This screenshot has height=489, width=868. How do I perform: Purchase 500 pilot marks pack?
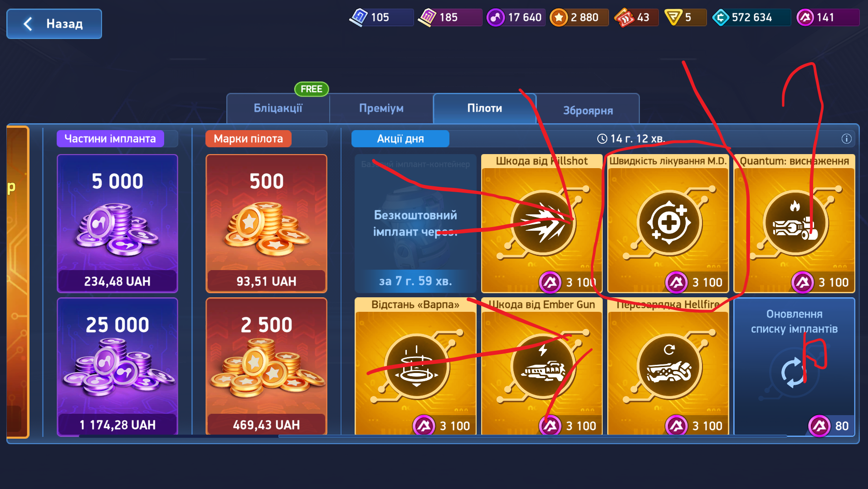(266, 223)
